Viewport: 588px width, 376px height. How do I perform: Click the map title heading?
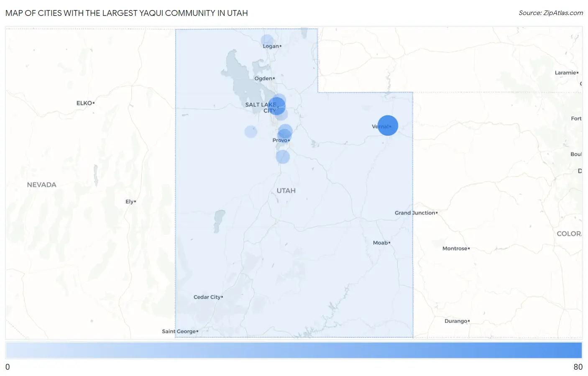[127, 13]
